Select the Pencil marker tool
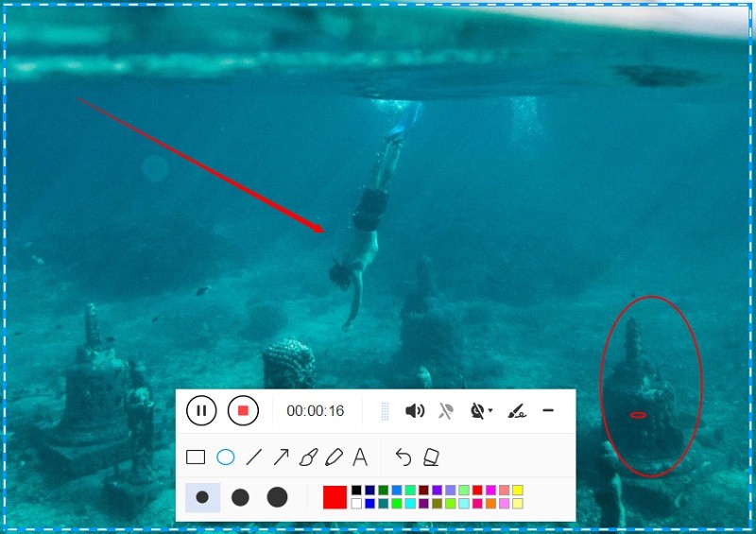This screenshot has width=756, height=534. tap(334, 457)
